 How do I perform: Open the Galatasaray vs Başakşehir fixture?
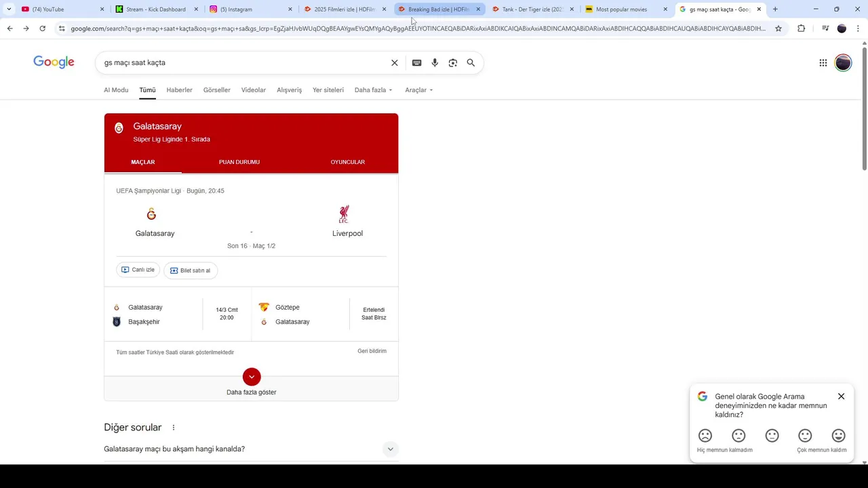(178, 314)
